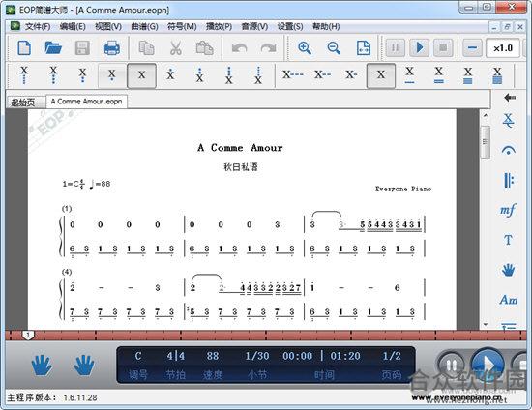Insert an Am chord symbol
This screenshot has width=532, height=410.
pos(509,300)
